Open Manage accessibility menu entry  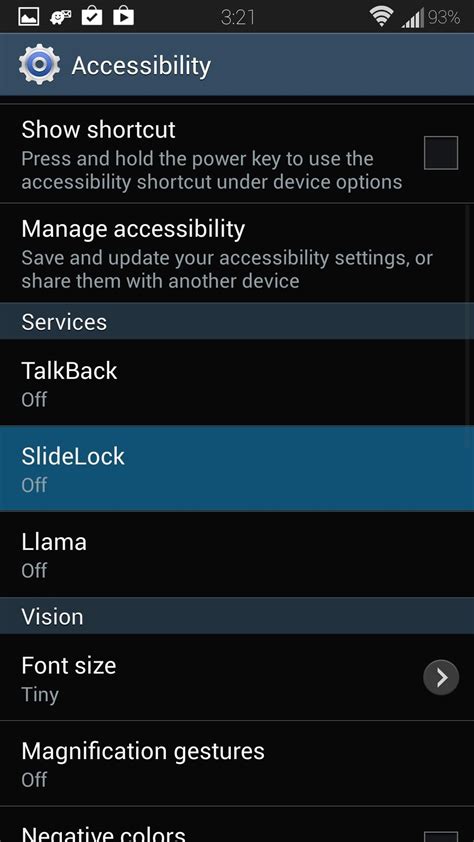(x=237, y=252)
